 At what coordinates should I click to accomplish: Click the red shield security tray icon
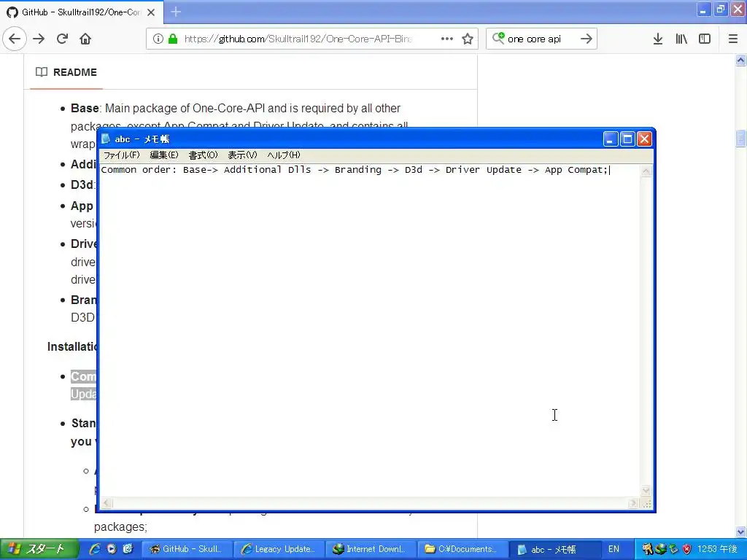coord(686,549)
